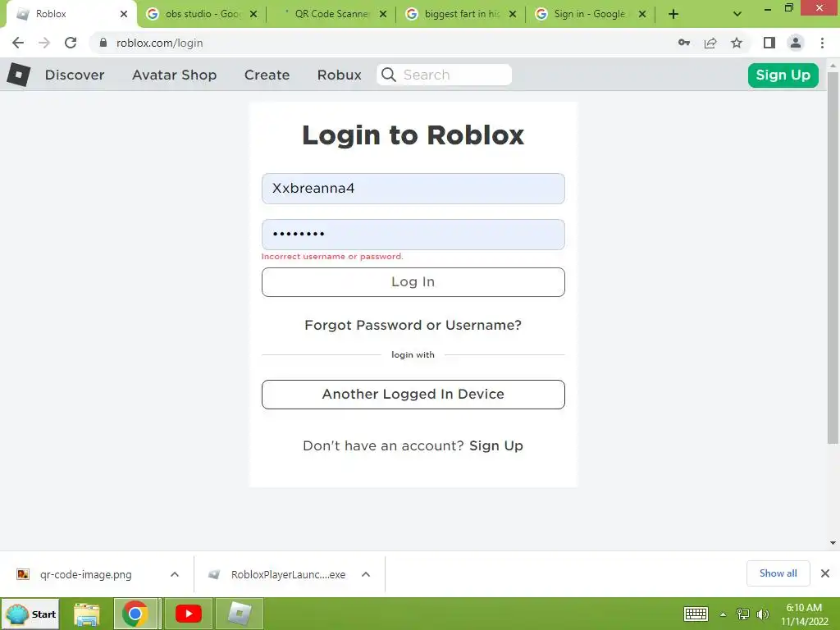Close the Sign in - Google tab
The height and width of the screenshot is (630, 840).
[642, 14]
